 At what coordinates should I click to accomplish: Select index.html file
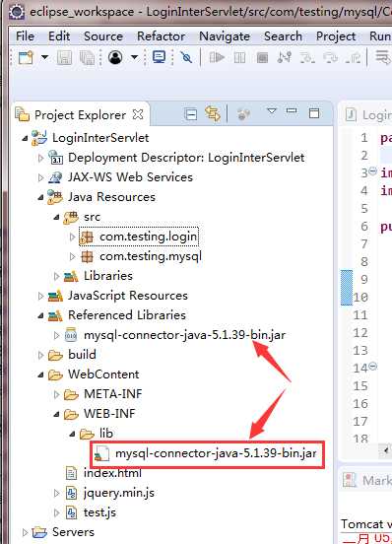click(112, 473)
